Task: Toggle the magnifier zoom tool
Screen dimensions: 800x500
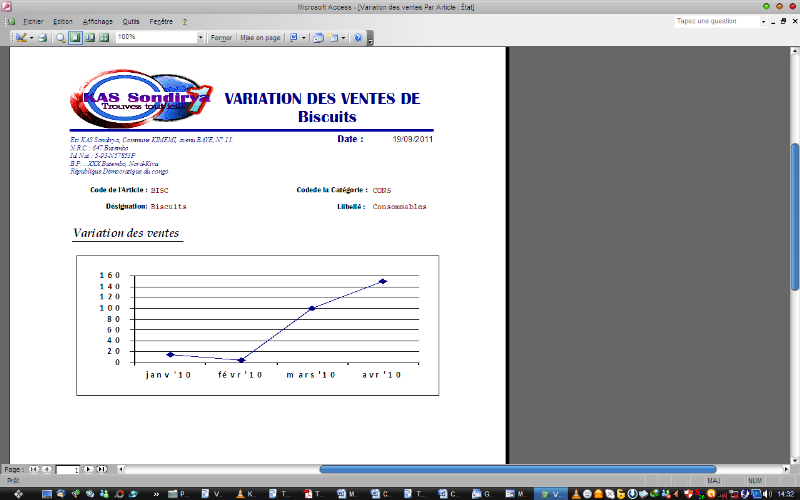Action: [x=61, y=38]
